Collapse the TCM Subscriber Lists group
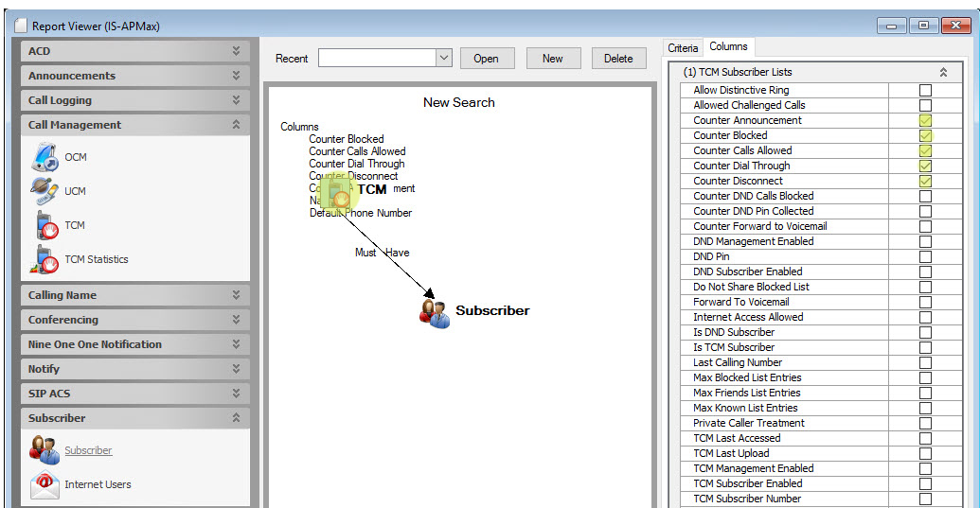Viewport: 980px width, 508px height. [x=943, y=72]
